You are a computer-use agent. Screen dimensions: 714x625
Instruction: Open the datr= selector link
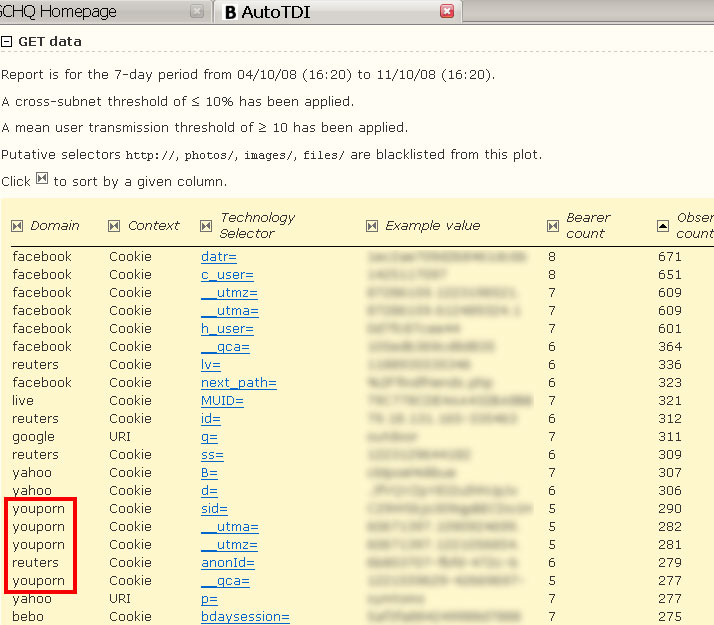click(218, 257)
